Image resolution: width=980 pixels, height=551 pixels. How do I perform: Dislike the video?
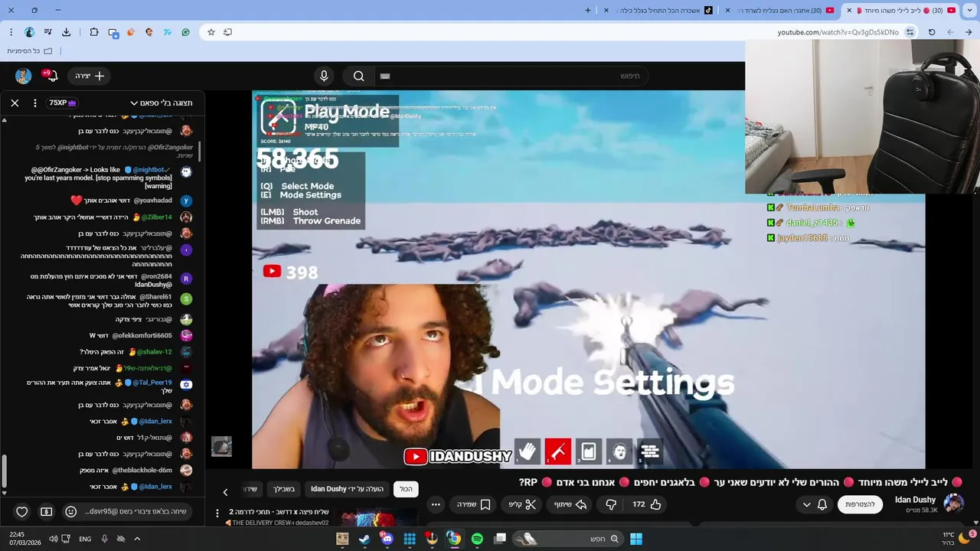(x=610, y=504)
